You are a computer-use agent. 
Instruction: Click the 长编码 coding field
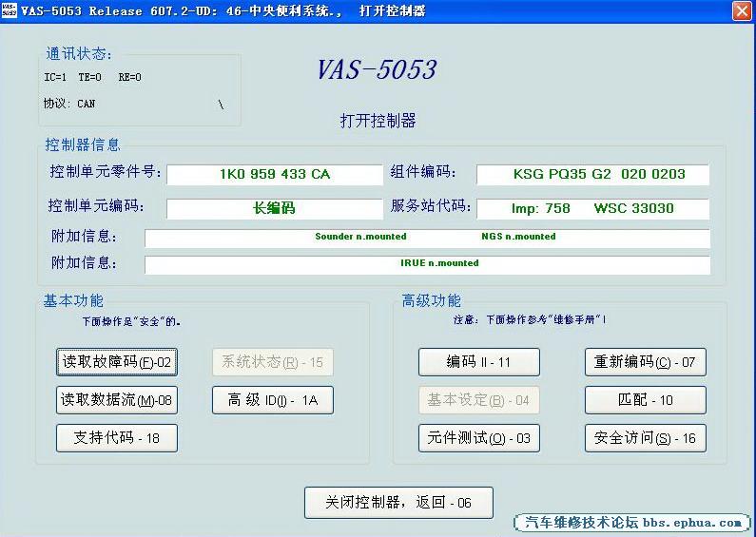click(x=275, y=209)
